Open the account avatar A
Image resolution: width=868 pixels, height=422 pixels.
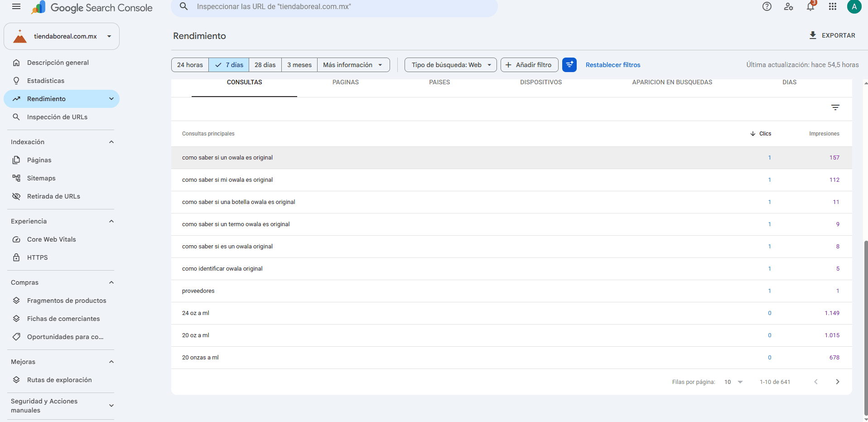(x=854, y=7)
